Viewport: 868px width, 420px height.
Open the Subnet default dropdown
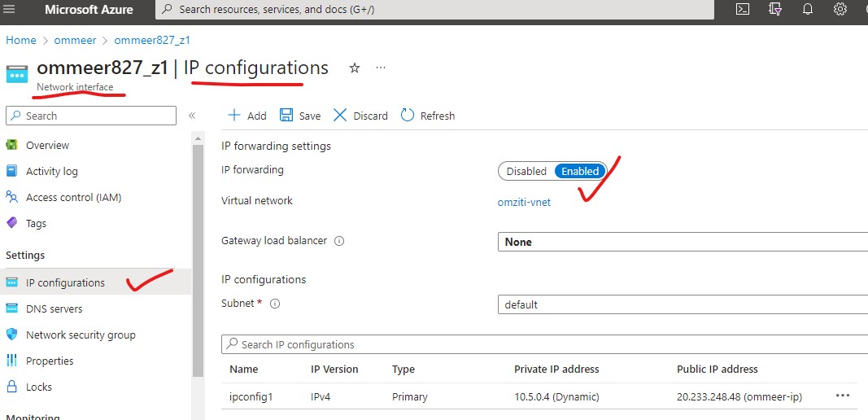pyautogui.click(x=682, y=304)
